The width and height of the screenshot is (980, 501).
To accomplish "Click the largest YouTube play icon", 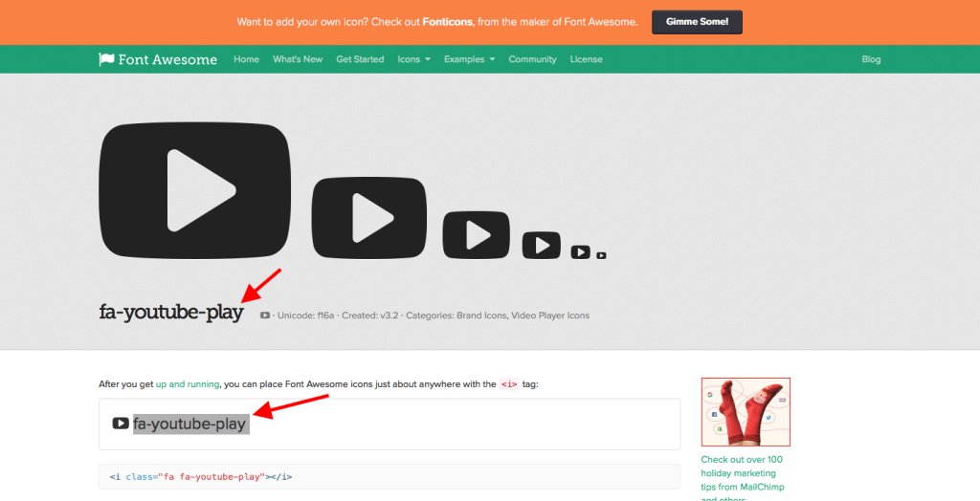I will (x=194, y=190).
